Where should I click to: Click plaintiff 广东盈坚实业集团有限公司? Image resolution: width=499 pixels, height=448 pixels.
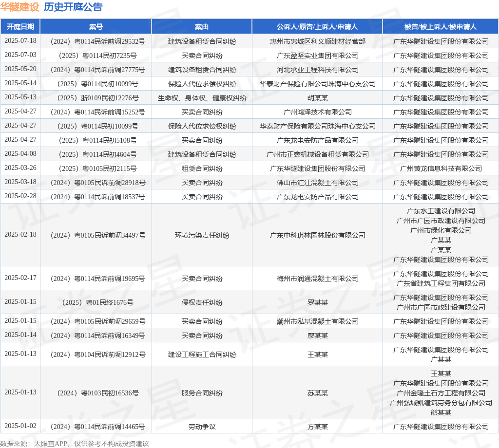318,56
